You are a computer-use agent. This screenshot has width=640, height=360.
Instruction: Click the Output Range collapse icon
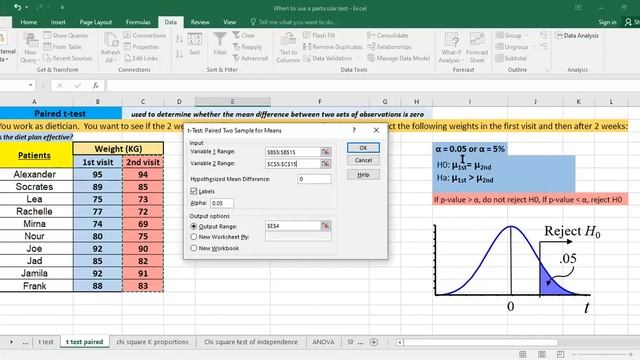[x=325, y=226]
